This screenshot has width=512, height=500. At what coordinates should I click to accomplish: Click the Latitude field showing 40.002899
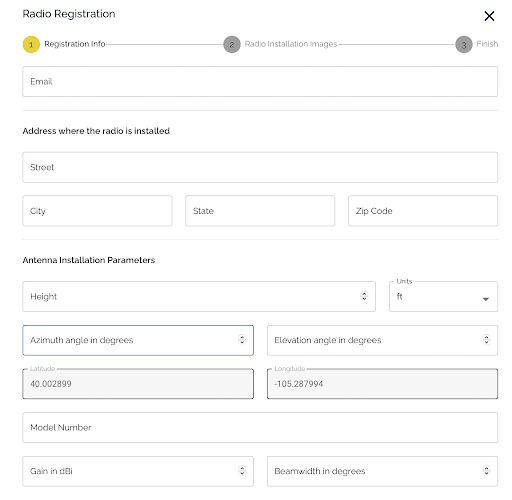pos(138,384)
